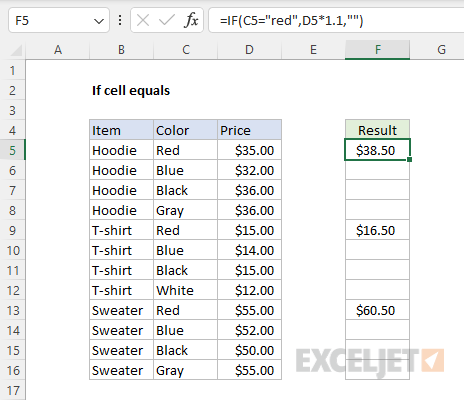This screenshot has width=464, height=400.
Task: Click the Color header cell
Action: click(x=185, y=130)
